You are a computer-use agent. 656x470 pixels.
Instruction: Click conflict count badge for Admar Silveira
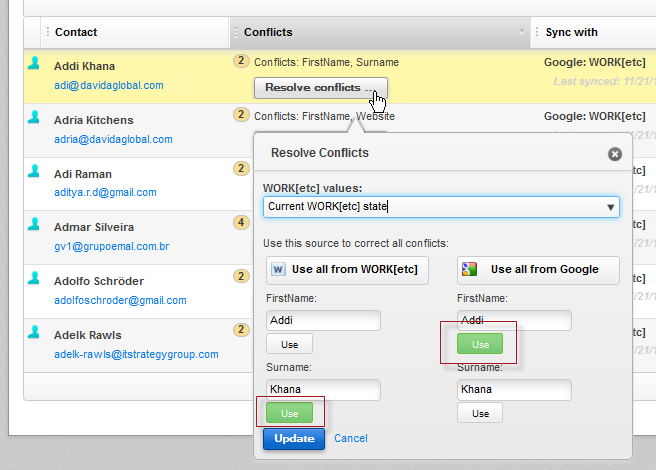click(x=241, y=223)
